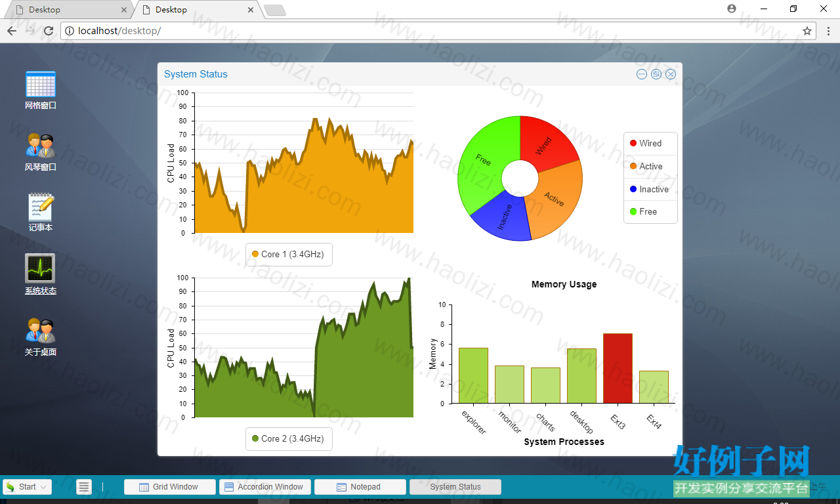The image size is (840, 504).
Task: Click the red Ext3 memory bar
Action: (x=618, y=368)
